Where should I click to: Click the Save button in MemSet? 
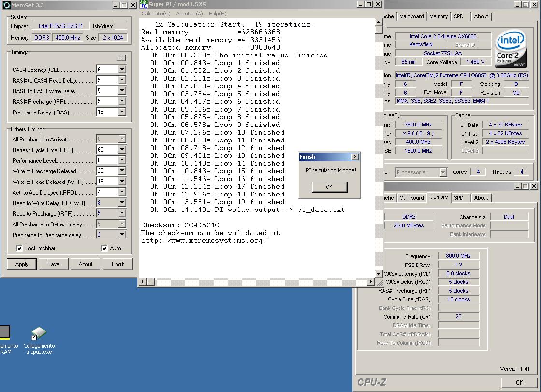pos(54,264)
